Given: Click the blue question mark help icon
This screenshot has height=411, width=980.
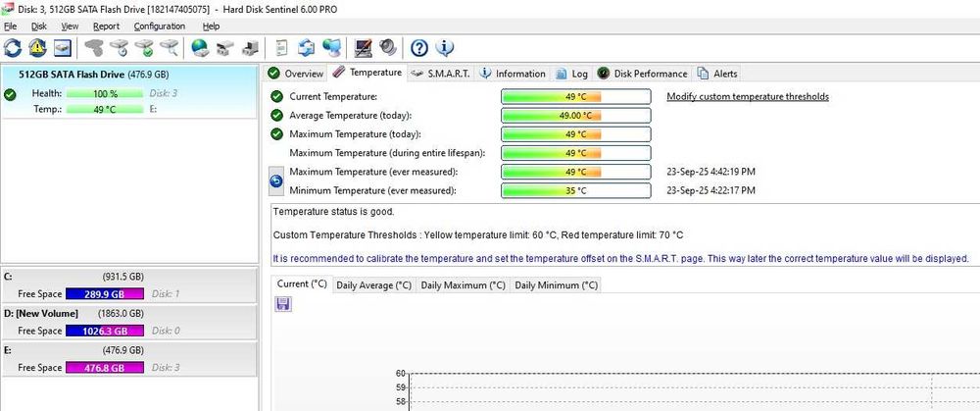Looking at the screenshot, I should [419, 47].
